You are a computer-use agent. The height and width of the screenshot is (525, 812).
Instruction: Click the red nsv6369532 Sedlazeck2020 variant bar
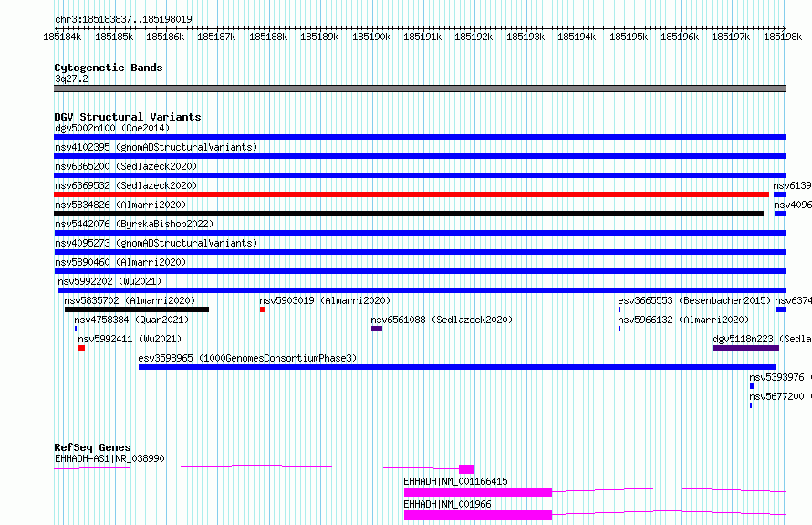point(411,194)
